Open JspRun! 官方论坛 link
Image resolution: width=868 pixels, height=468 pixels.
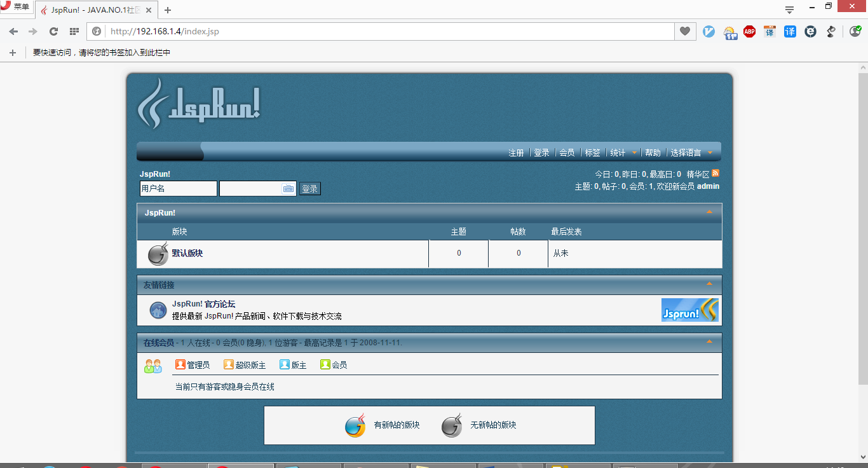tap(203, 304)
